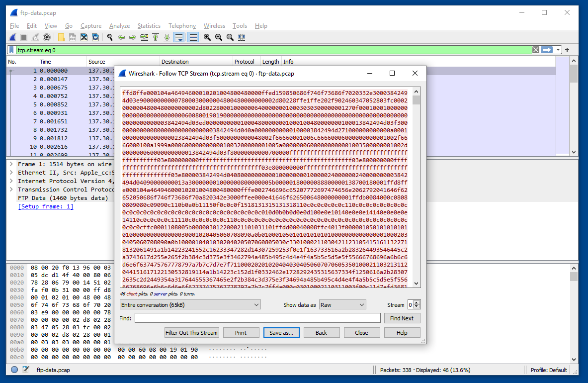Open the Telephony menu
The width and height of the screenshot is (588, 383).
click(x=182, y=26)
